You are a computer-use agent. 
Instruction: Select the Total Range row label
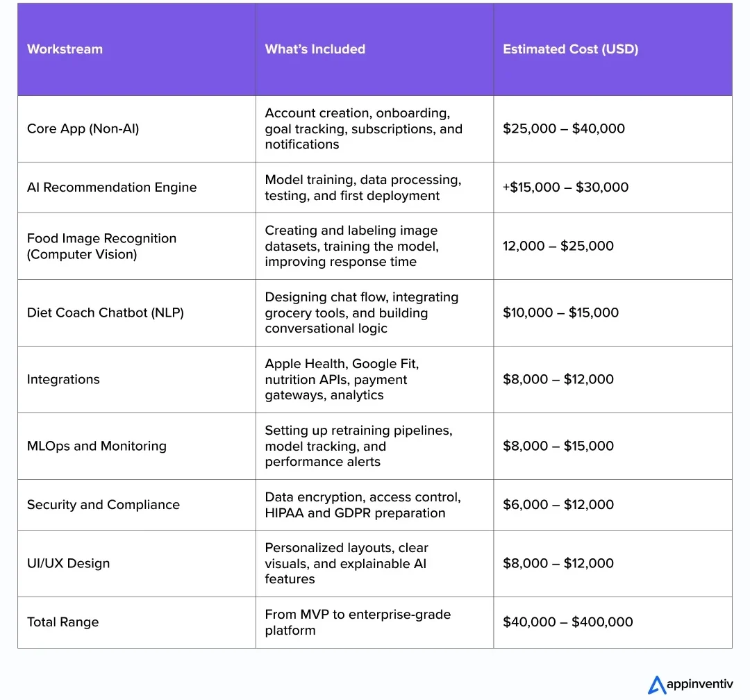point(62,622)
